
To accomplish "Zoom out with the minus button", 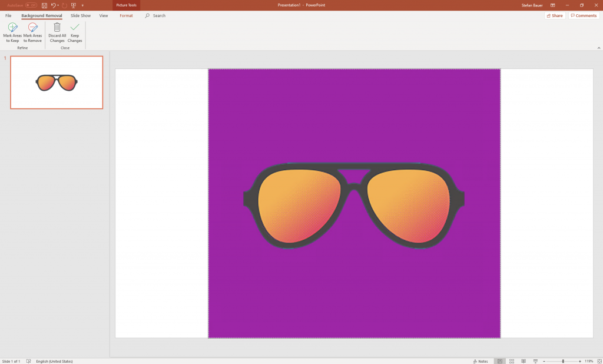I will click(544, 361).
